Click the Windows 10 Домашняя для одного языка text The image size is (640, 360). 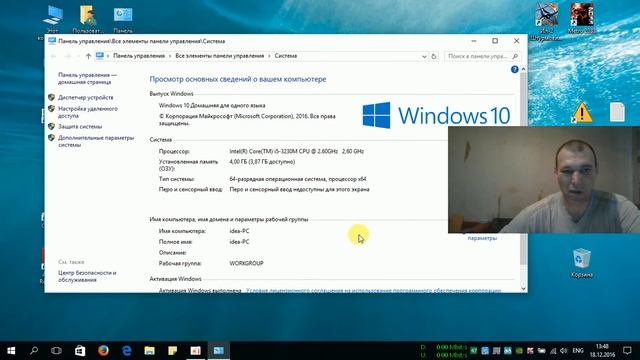click(x=212, y=105)
